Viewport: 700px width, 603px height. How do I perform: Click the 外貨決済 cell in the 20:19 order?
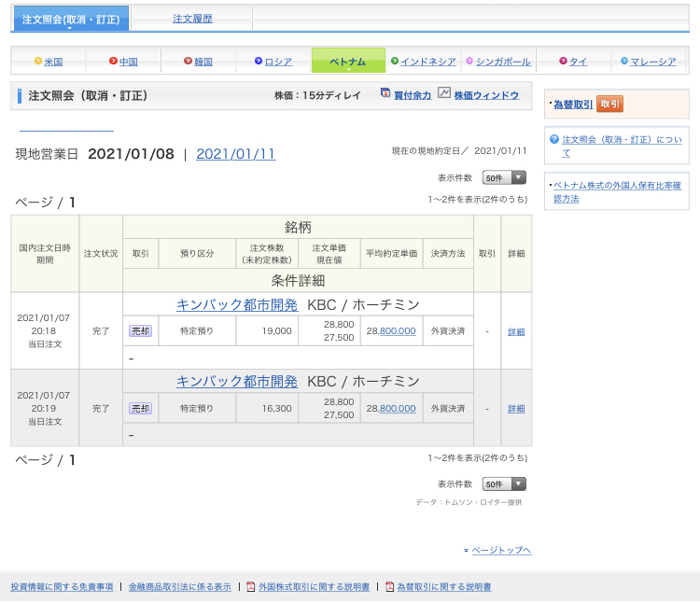[x=448, y=409]
